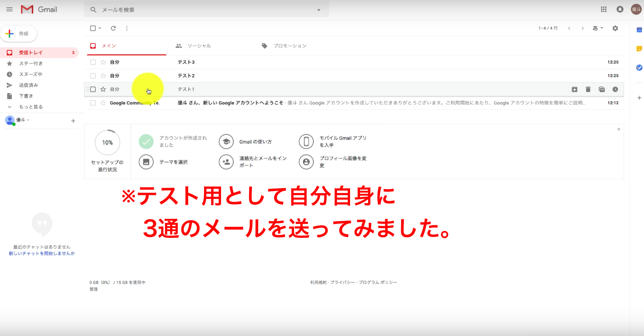This screenshot has width=644, height=336.
Task: Check the Google Community email checkbox
Action: (93, 103)
